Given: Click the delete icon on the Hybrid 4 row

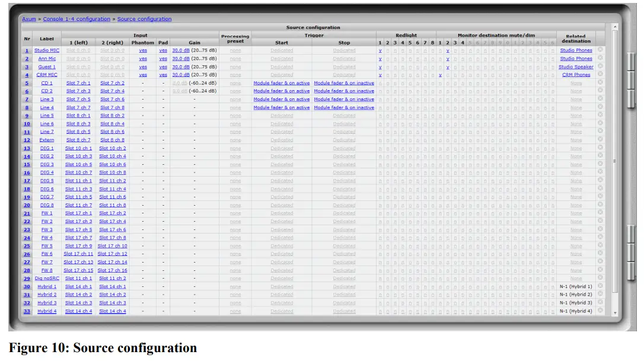Looking at the screenshot, I should 600,311.
